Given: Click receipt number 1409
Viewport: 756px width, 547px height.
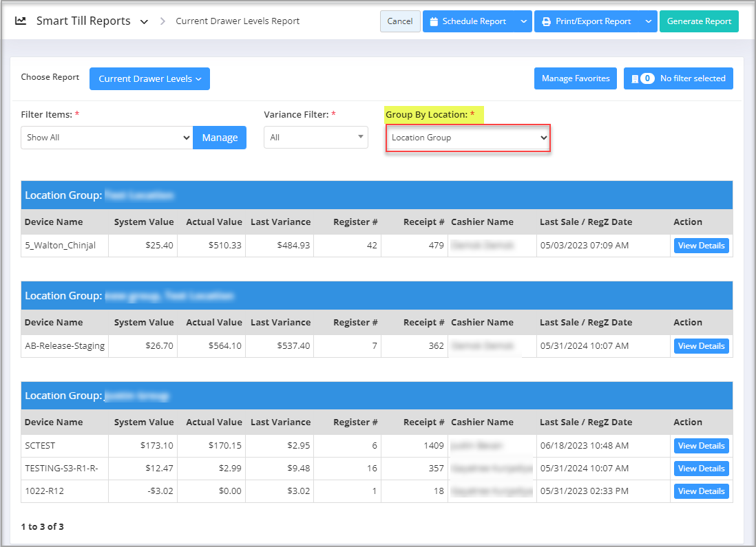Looking at the screenshot, I should pyautogui.click(x=434, y=446).
